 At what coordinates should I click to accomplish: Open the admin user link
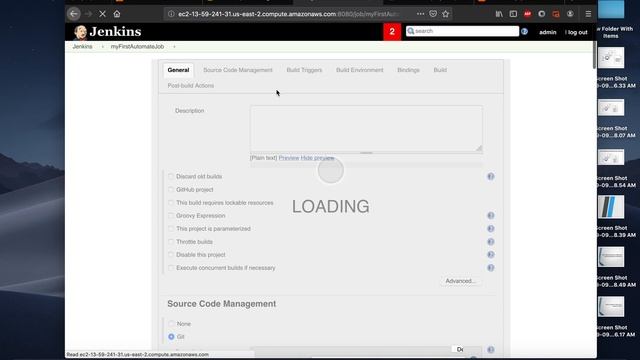(x=548, y=32)
